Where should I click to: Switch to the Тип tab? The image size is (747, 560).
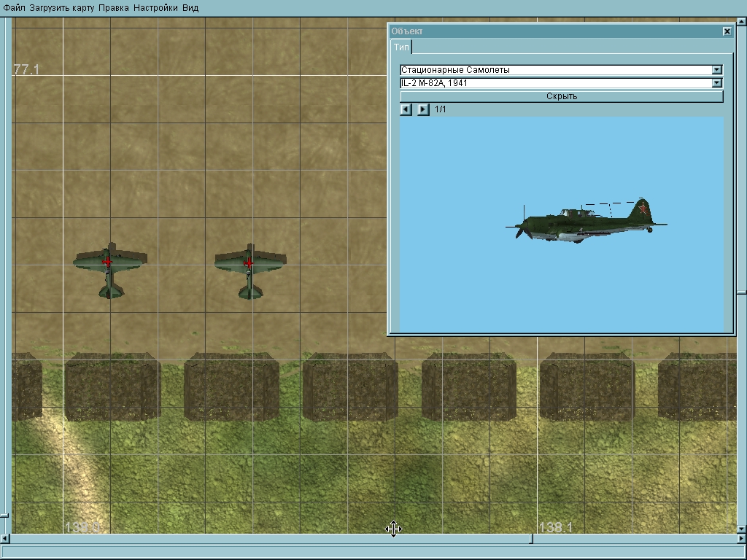click(x=401, y=47)
